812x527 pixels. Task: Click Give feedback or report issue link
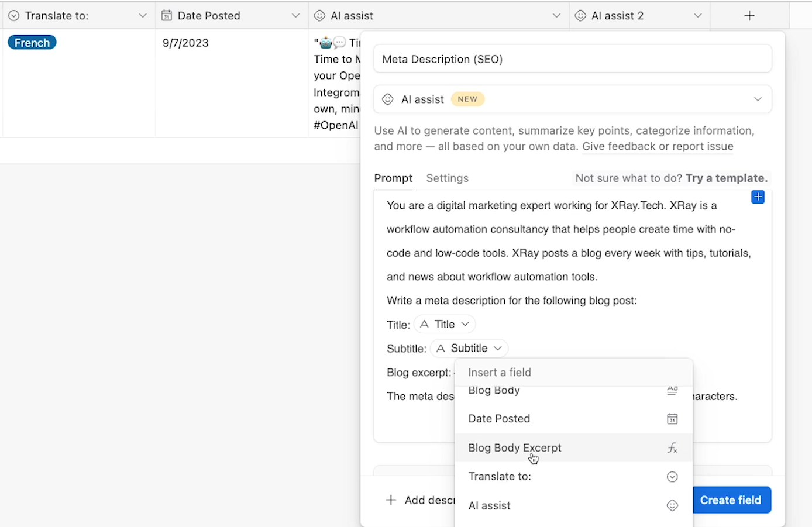[658, 146]
